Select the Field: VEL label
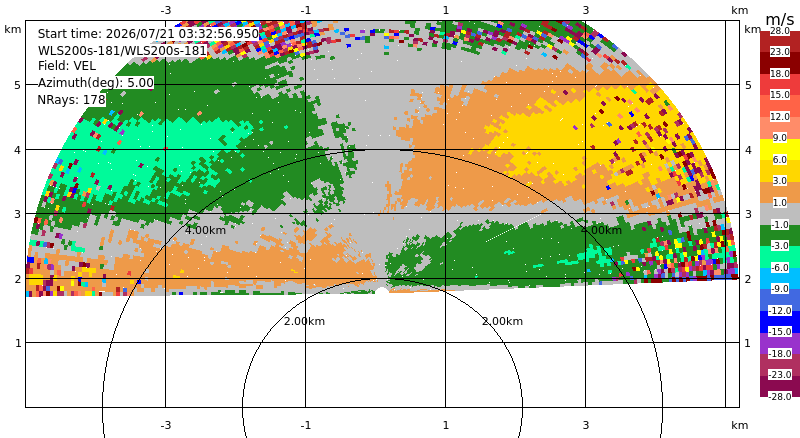 (x=67, y=66)
